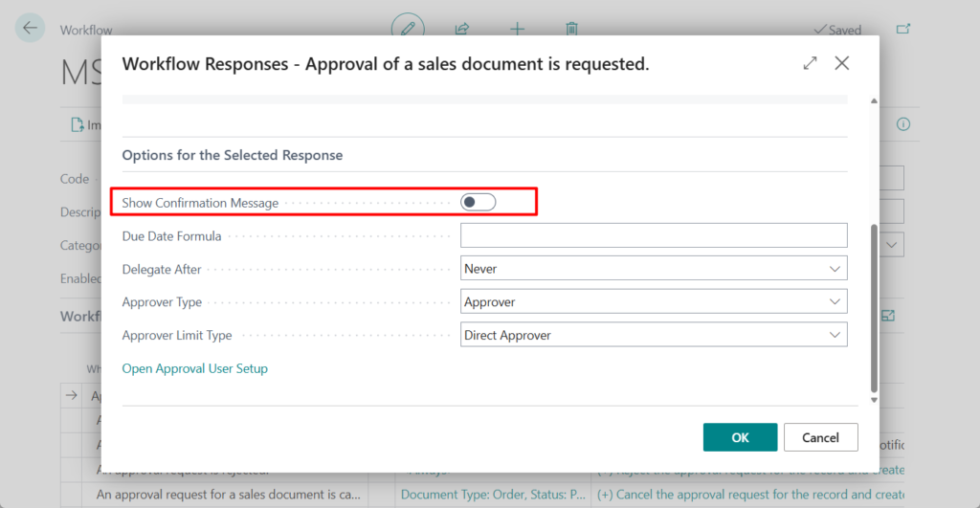Close the Workflow Responses dialog
The image size is (980, 508).
tap(842, 63)
